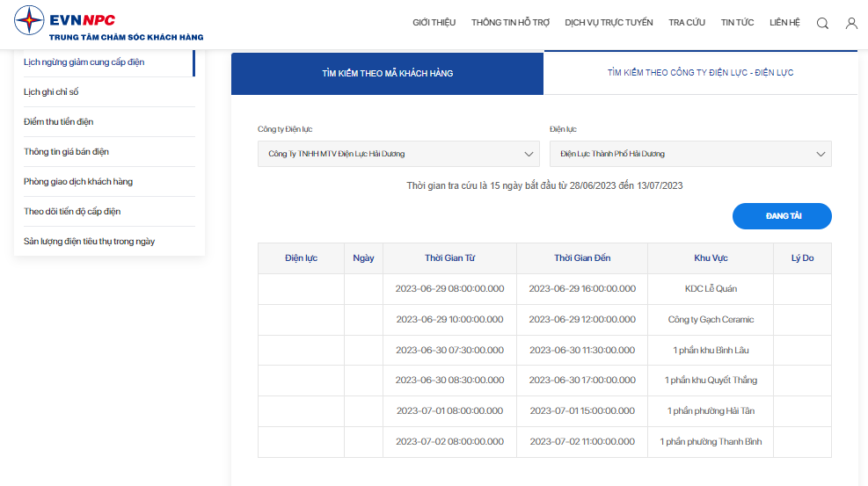868x486 pixels.
Task: Open the Liên hệ menu item
Action: 784,23
